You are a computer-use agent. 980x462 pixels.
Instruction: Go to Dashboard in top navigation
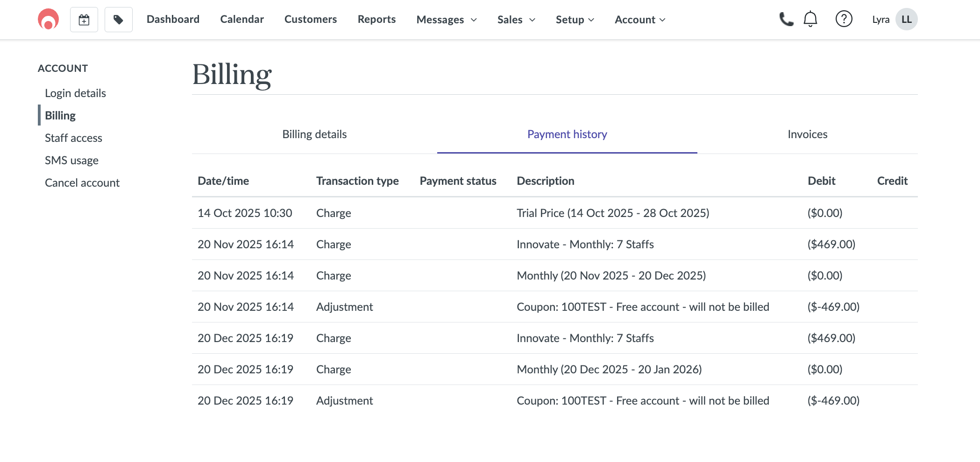coord(173,19)
